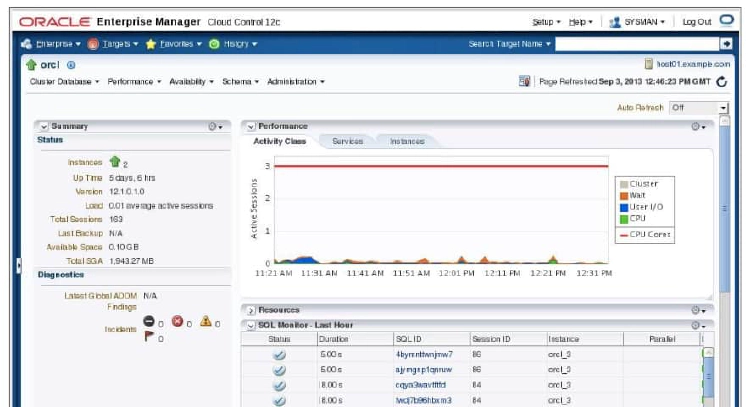This screenshot has width=750, height=407.
Task: Click the host icon beside host01.example.com
Action: point(649,64)
